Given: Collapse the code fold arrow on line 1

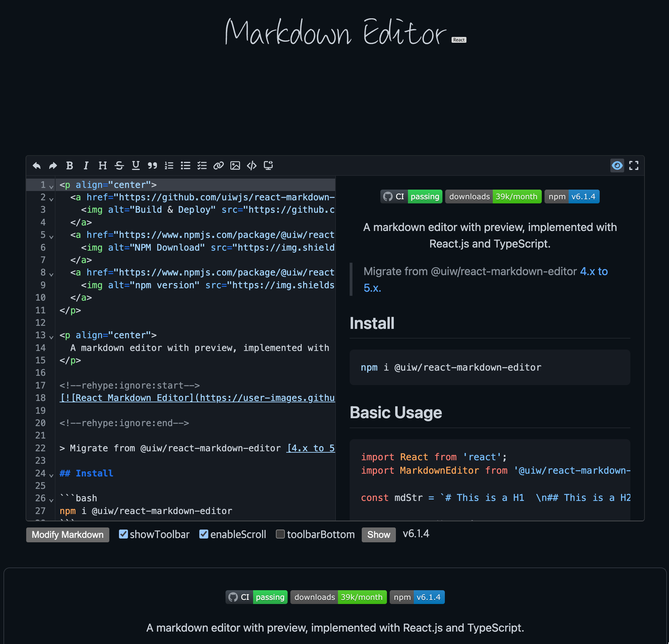Looking at the screenshot, I should click(x=51, y=186).
